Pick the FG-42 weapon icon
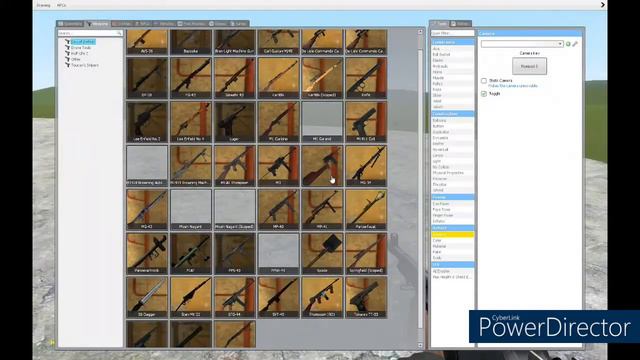Image resolution: width=640 pixels, height=360 pixels. (x=191, y=78)
